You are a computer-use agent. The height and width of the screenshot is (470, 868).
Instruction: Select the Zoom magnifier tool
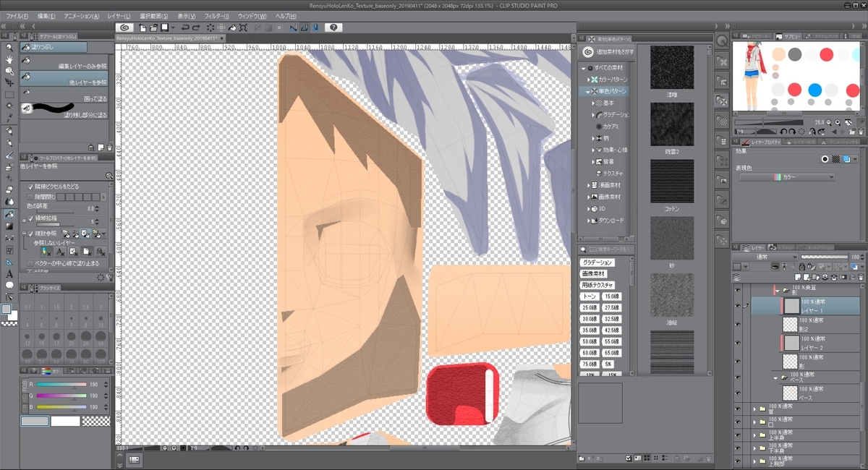pos(9,48)
